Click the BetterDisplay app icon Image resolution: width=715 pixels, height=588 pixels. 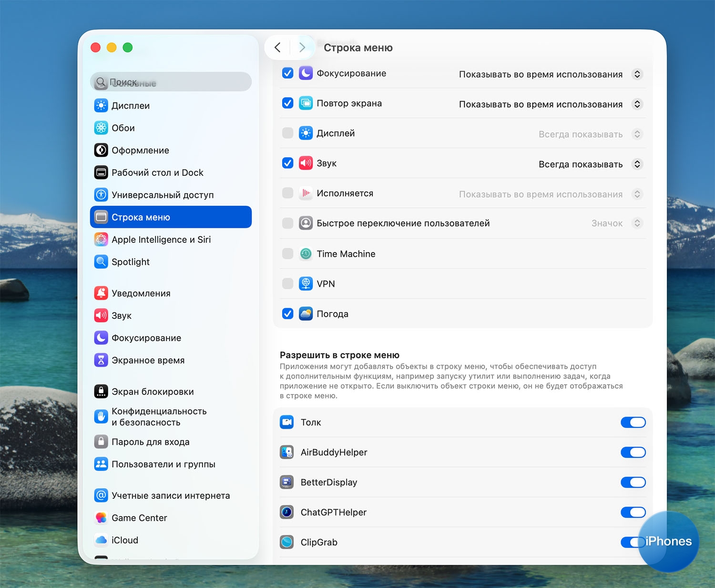click(286, 482)
